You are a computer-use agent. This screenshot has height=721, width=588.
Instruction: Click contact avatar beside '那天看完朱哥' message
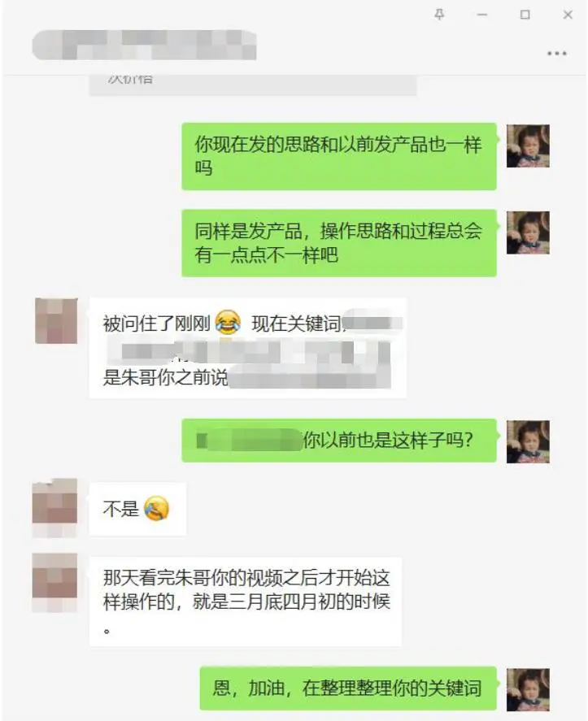tap(54, 583)
